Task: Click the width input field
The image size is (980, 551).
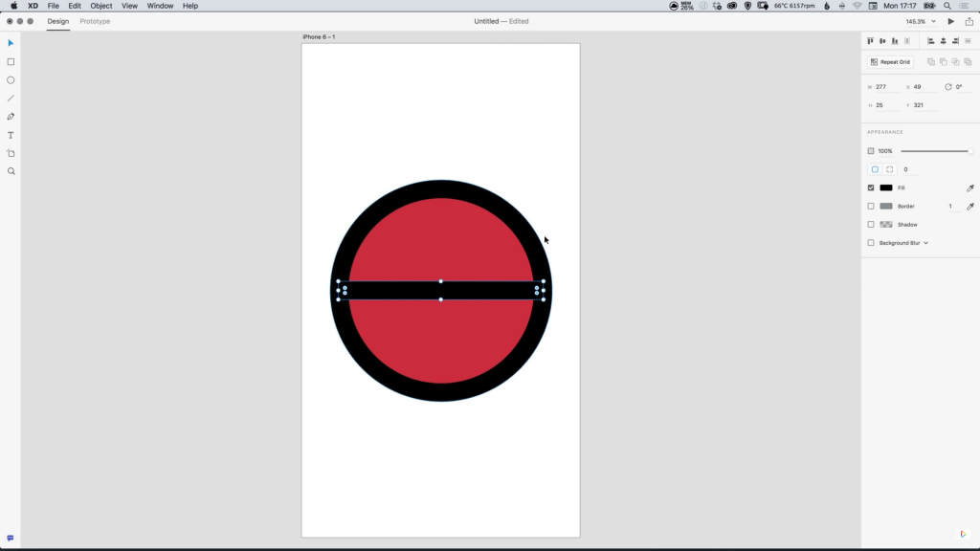Action: tap(887, 87)
